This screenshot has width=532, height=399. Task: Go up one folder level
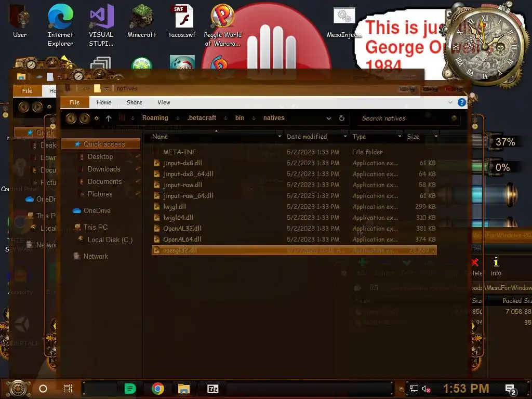coord(108,118)
